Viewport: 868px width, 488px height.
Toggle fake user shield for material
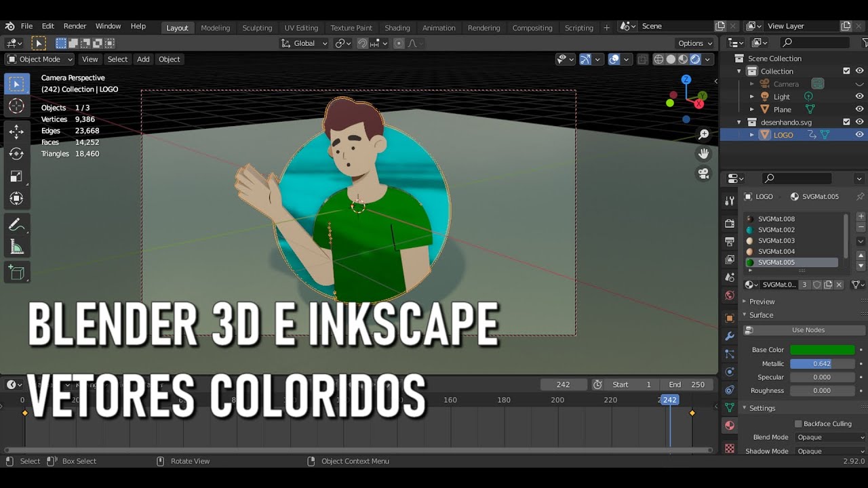click(x=817, y=285)
